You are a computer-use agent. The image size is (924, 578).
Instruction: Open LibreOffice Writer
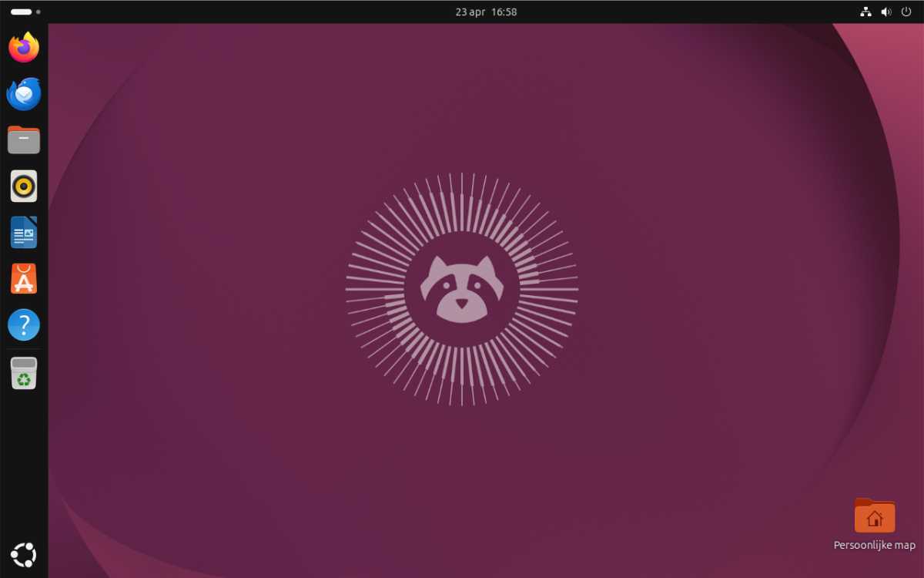click(x=24, y=233)
